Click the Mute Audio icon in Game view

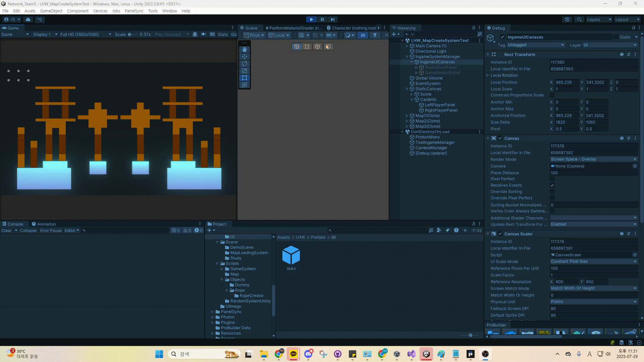pos(204,34)
